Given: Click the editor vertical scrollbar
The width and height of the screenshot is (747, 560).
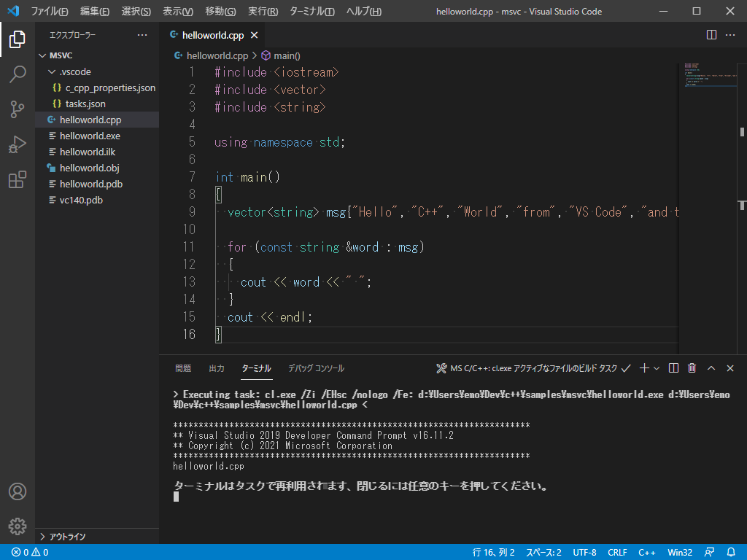Looking at the screenshot, I should coord(742,209).
